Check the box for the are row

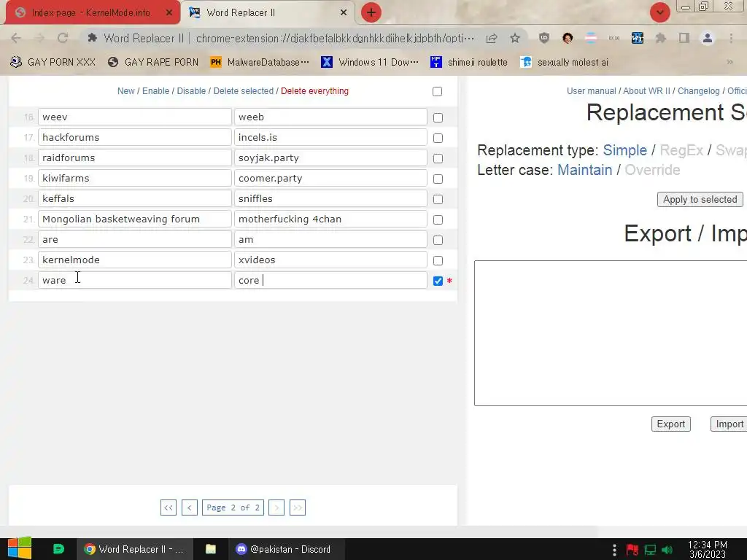pos(438,241)
